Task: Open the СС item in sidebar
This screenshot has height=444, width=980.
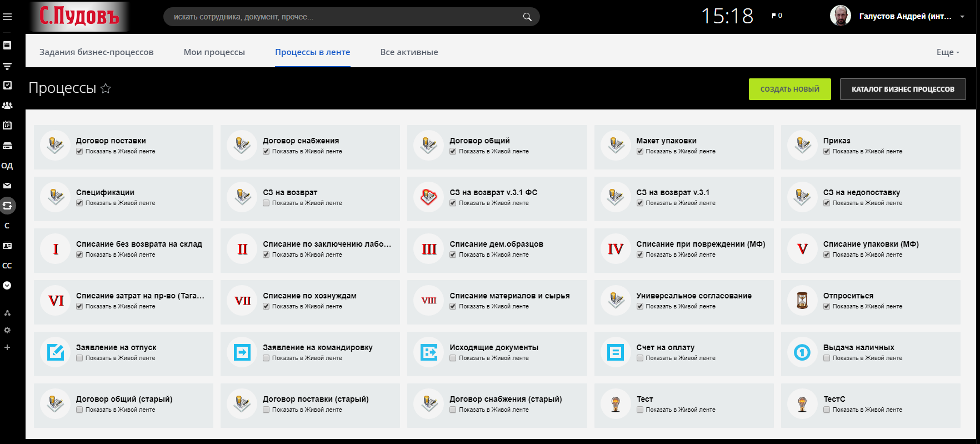Action: click(x=7, y=266)
